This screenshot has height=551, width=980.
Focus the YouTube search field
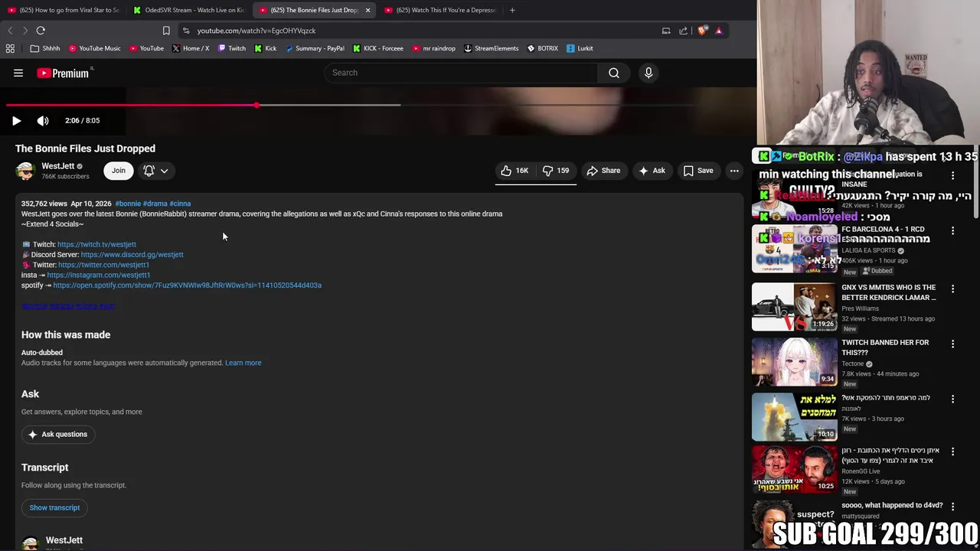(x=463, y=73)
